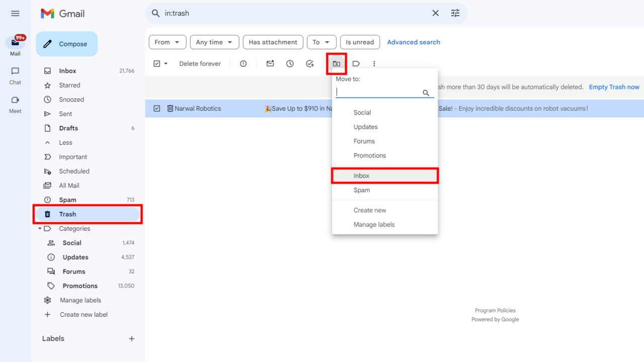Click the Empty Trash now link
Viewport: 644px width, 362px height.
pyautogui.click(x=614, y=86)
